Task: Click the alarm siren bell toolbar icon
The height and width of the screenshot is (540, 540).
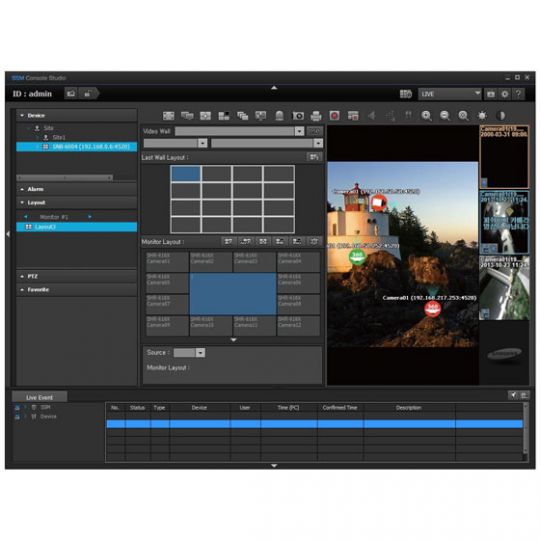Action: point(279,116)
